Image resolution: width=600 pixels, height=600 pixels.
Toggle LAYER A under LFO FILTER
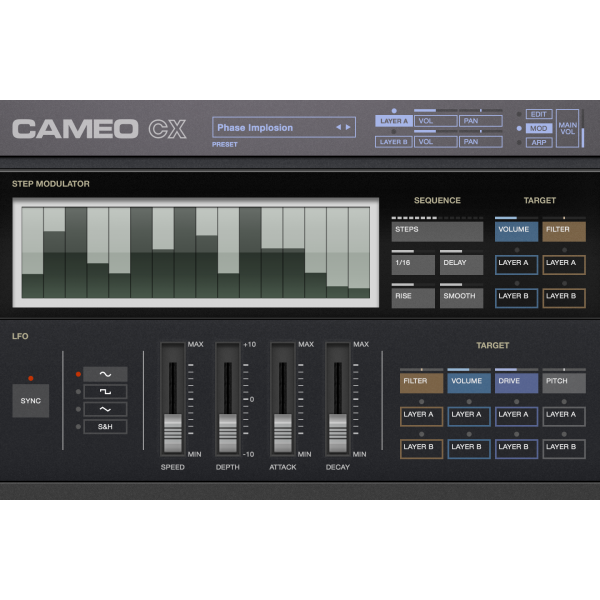coord(421,416)
